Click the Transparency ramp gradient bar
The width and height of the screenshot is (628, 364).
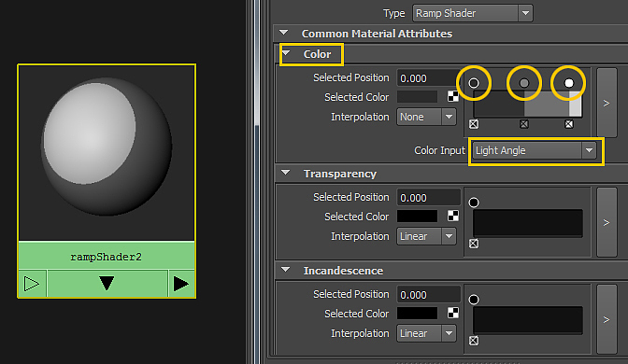pyautogui.click(x=528, y=223)
